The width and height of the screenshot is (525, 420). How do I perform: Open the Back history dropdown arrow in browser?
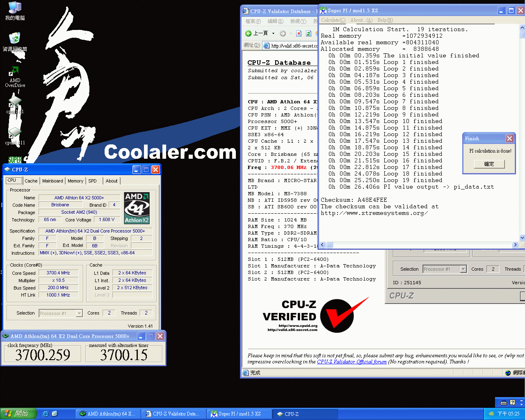click(x=273, y=33)
